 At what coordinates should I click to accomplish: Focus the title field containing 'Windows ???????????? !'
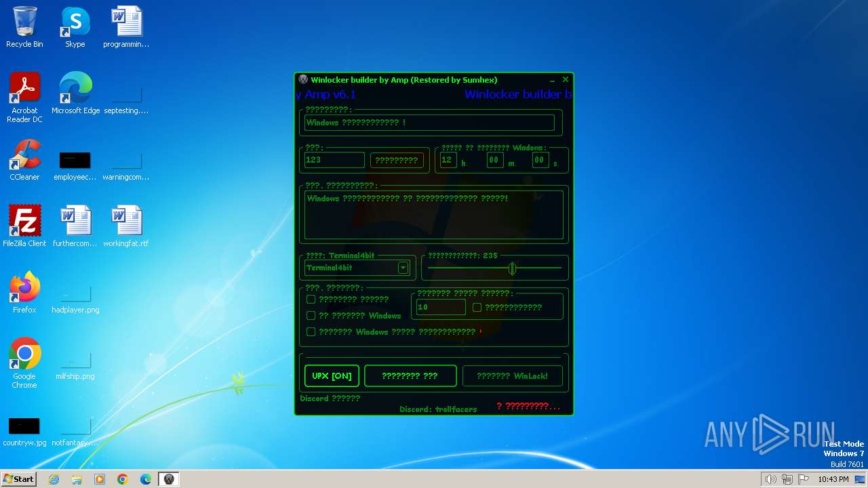429,123
